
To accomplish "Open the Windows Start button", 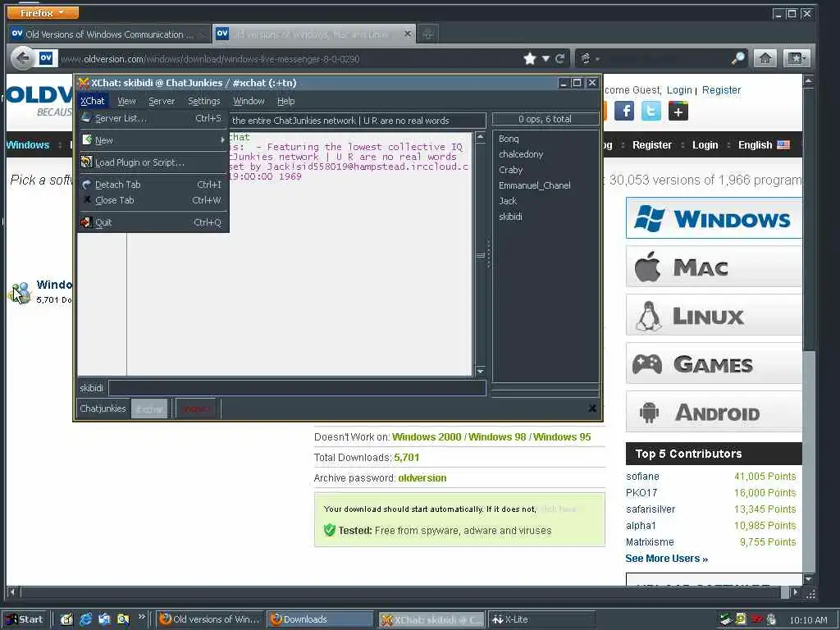I will pos(25,619).
